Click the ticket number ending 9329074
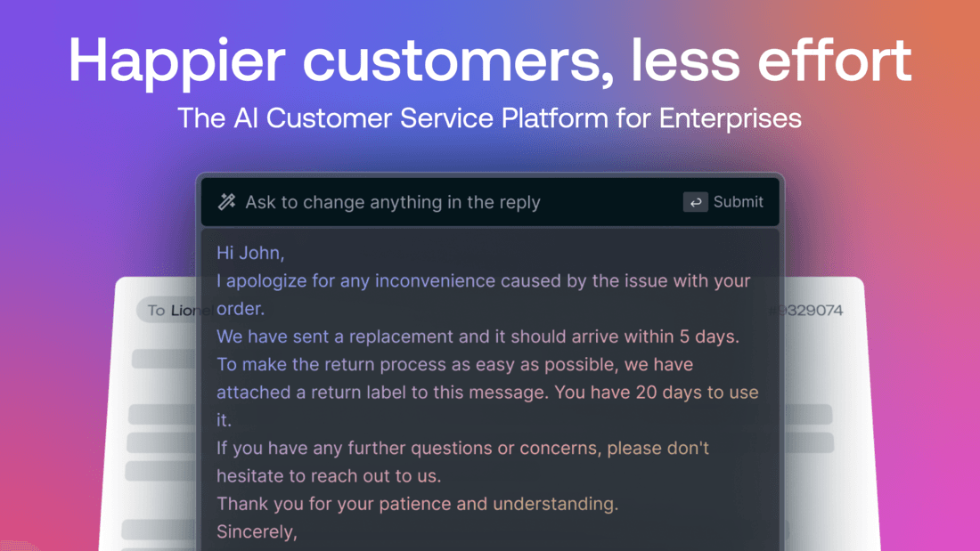The width and height of the screenshot is (980, 551). [x=812, y=311]
